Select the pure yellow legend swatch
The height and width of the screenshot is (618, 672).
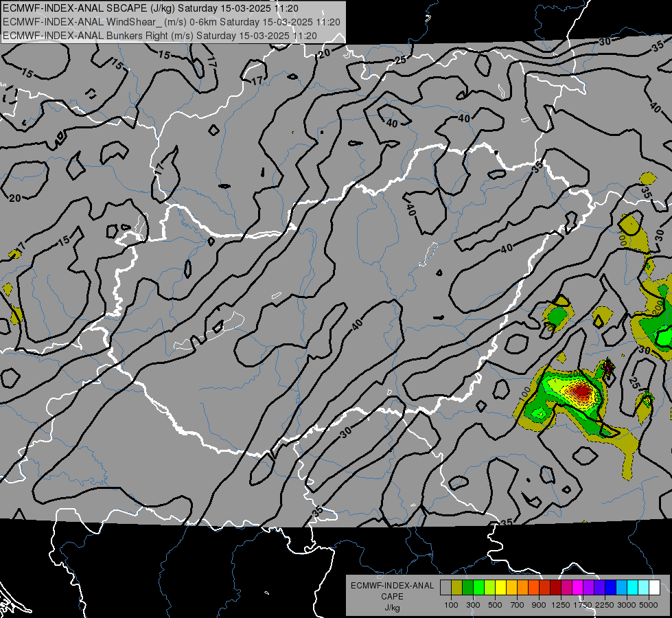500,587
